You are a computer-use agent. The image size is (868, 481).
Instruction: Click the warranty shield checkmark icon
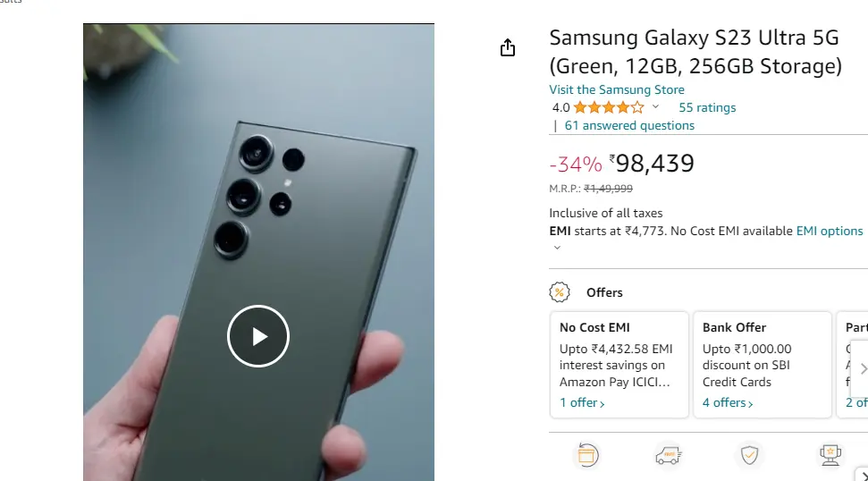coord(749,455)
